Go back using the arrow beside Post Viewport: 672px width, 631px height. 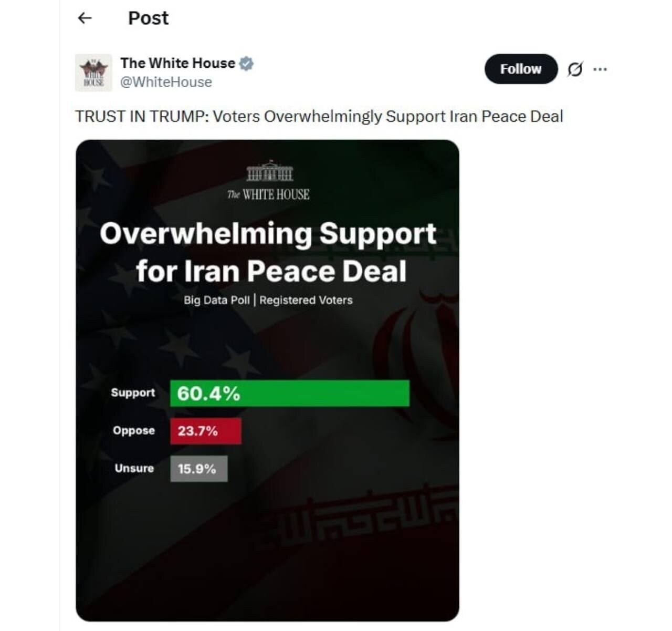click(85, 18)
